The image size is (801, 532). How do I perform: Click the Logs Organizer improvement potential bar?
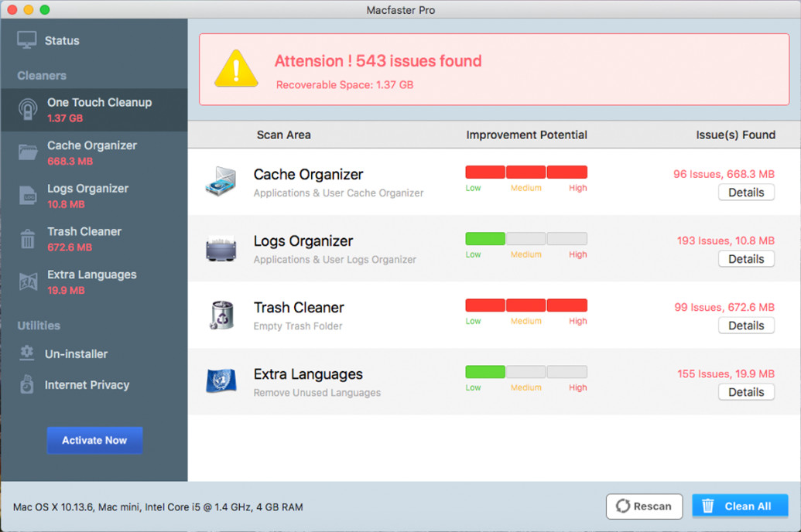pyautogui.click(x=526, y=238)
